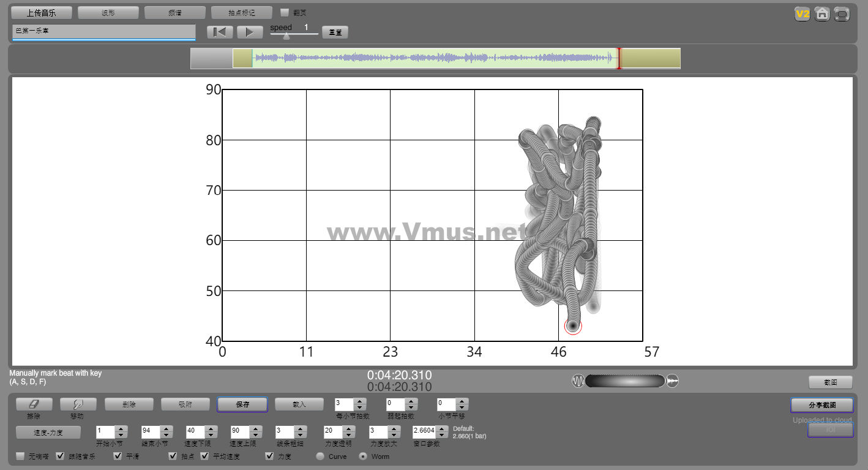Go to the home page icon
This screenshot has height=470, width=868.
click(822, 13)
